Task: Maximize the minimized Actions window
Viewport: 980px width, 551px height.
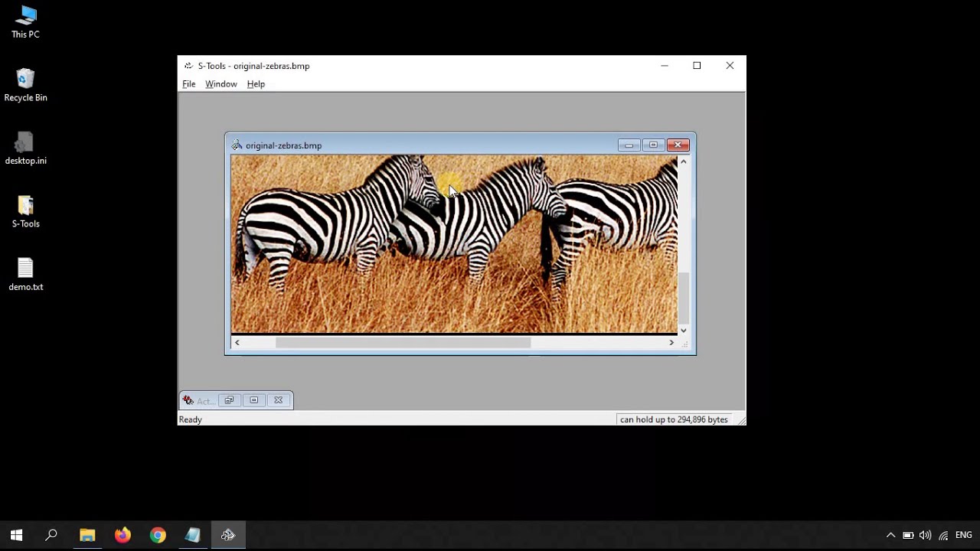Action: (x=253, y=400)
